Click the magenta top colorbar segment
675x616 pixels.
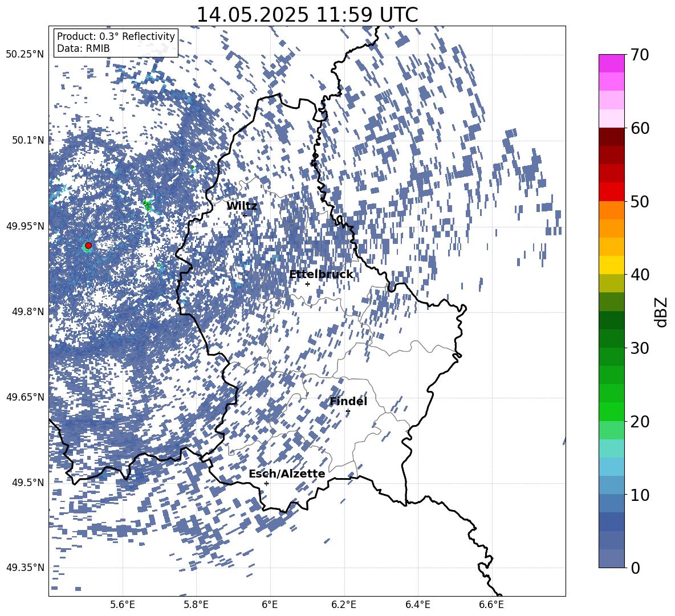611,64
